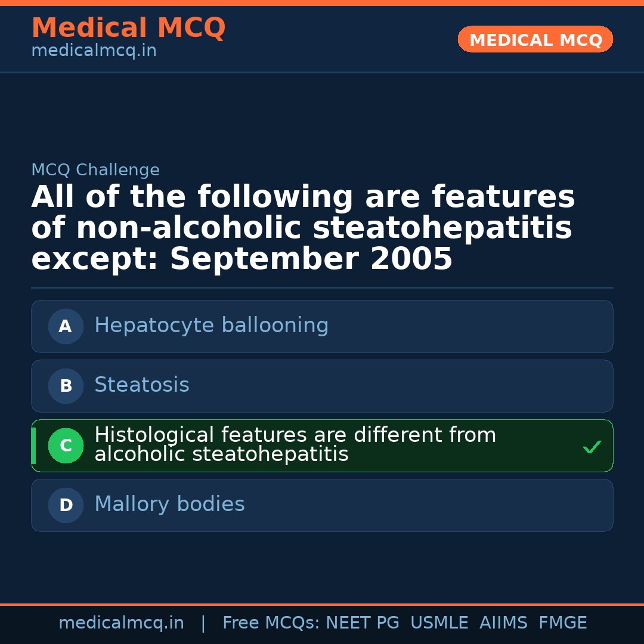Click "FMGE" in the footer
This screenshot has height=644, width=644.
(562, 623)
